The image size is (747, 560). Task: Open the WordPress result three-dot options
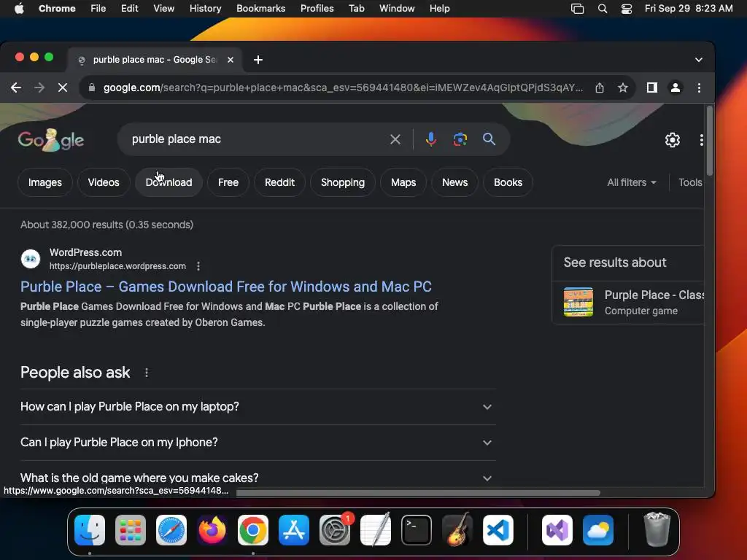click(x=198, y=266)
